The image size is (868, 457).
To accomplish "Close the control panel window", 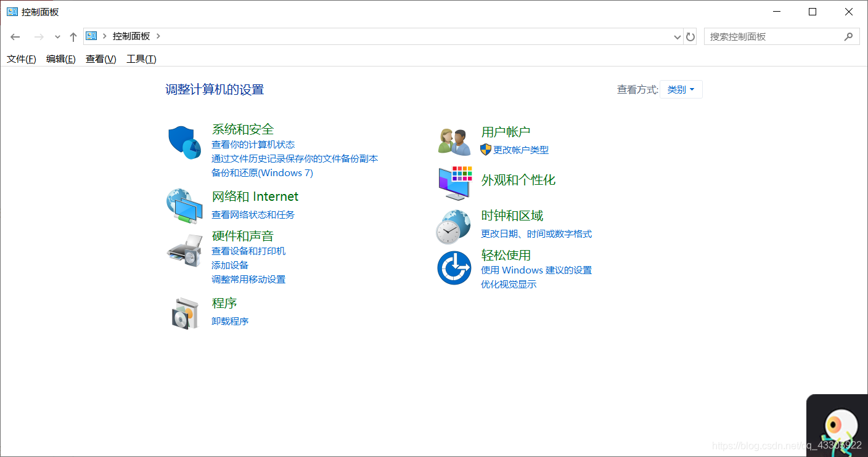I will 849,12.
